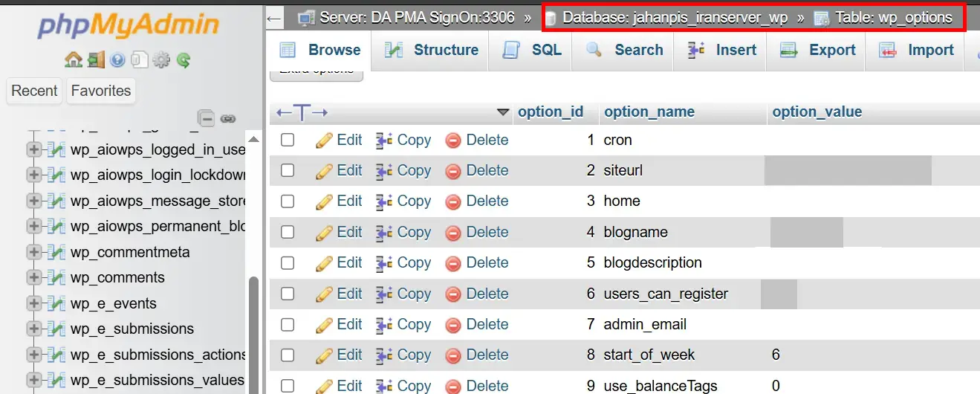The image size is (980, 394).
Task: Select the use_balanceTags row checkbox
Action: point(288,386)
